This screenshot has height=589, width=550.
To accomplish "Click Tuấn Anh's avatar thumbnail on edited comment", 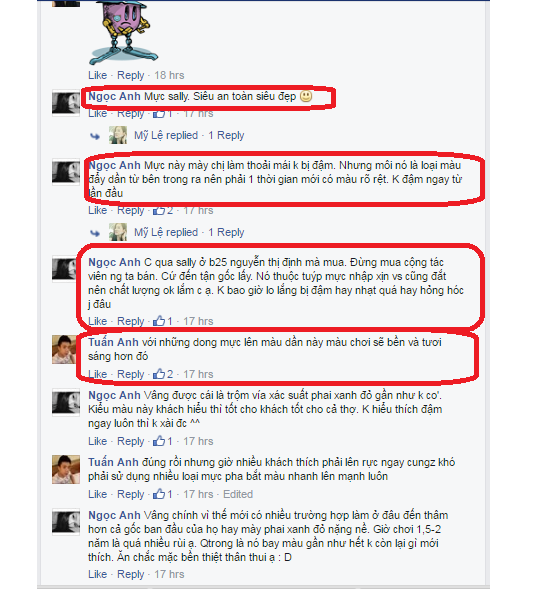I will coord(66,469).
